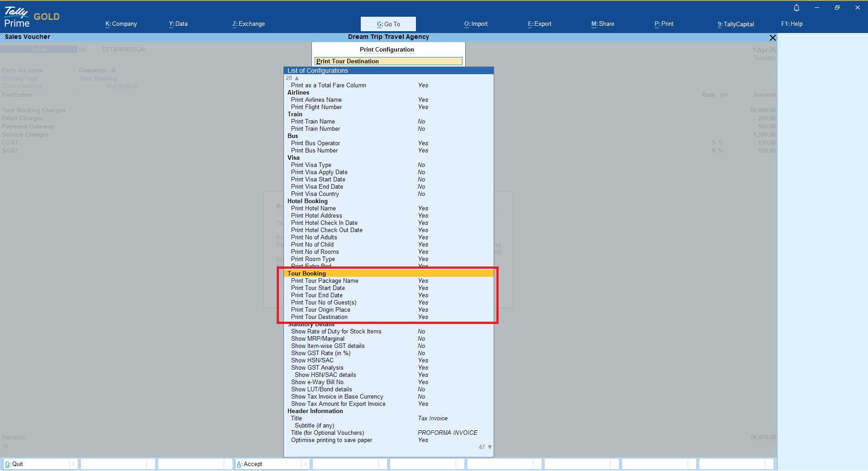Click the scroll-down arrow beside 47
The width and height of the screenshot is (868, 471).
pyautogui.click(x=490, y=447)
